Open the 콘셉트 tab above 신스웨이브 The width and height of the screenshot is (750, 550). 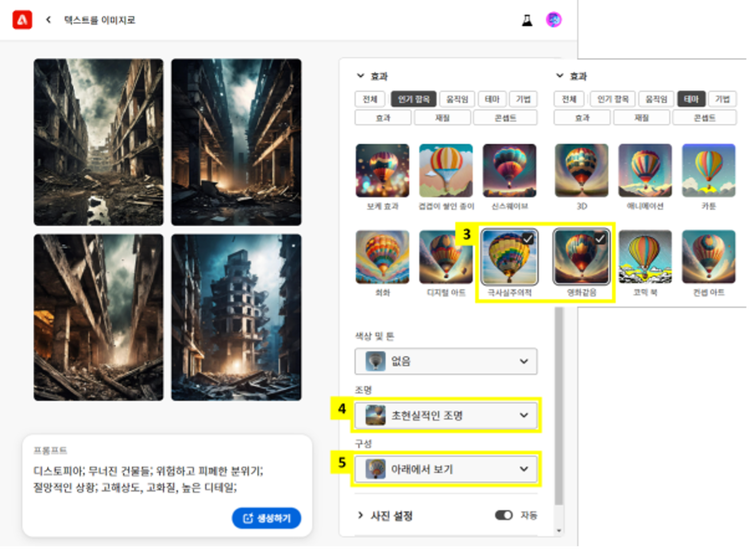(x=505, y=117)
